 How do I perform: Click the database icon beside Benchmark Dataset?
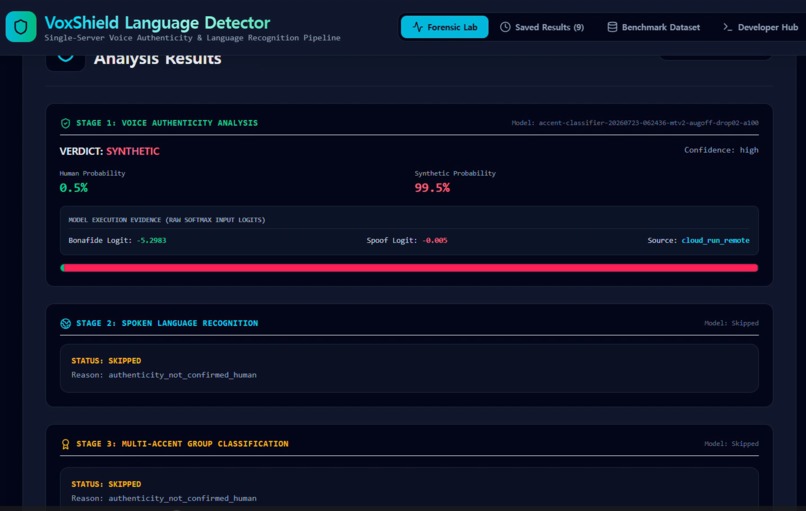pyautogui.click(x=612, y=27)
